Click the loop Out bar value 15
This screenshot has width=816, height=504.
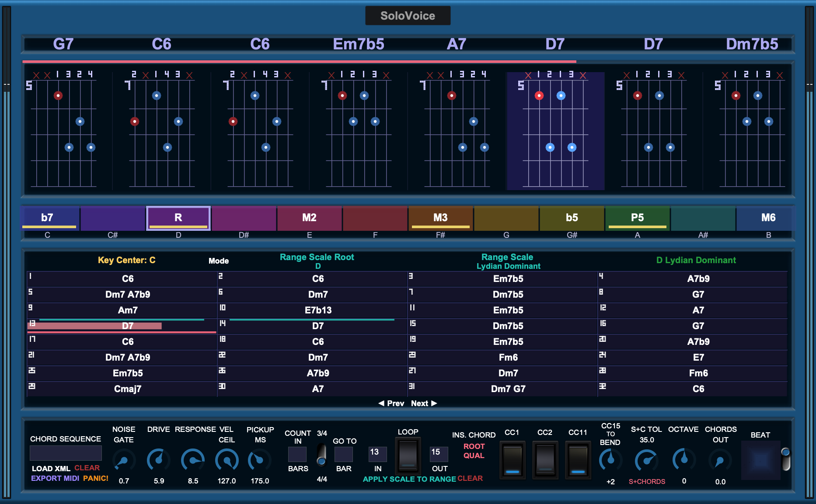pyautogui.click(x=439, y=454)
